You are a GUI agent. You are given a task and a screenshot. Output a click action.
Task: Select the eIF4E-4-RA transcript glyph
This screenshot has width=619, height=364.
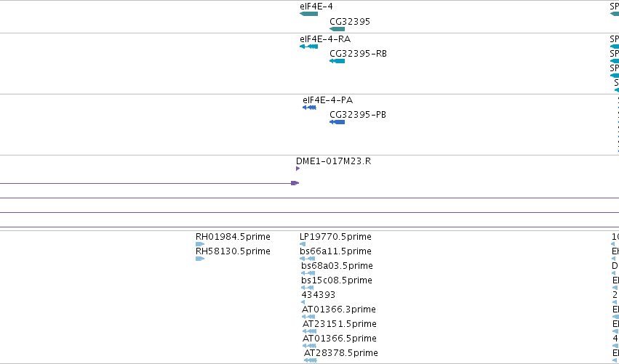point(308,46)
